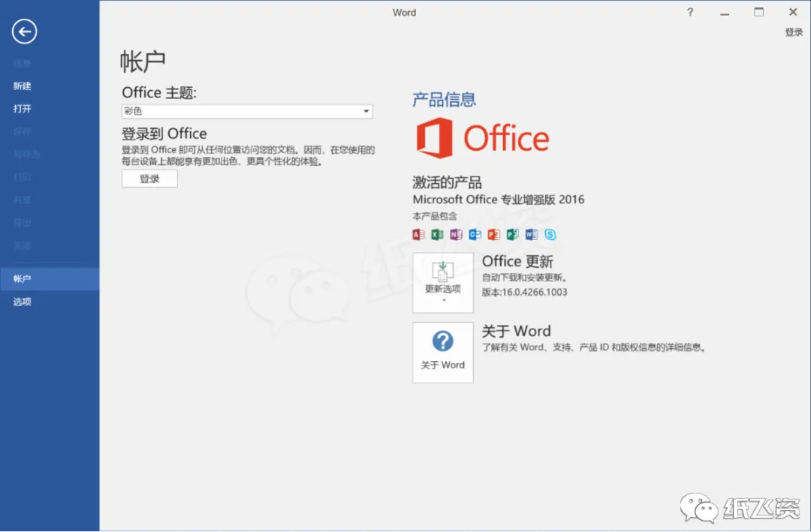Select the dimmed 保存 menu item
Viewport: 811px width, 532px height.
tap(23, 131)
